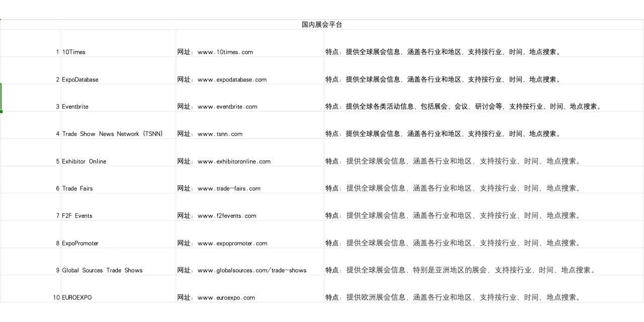Select the Eventbrite row entry
Image resolution: width=644 pixels, height=322 pixels.
pos(75,107)
